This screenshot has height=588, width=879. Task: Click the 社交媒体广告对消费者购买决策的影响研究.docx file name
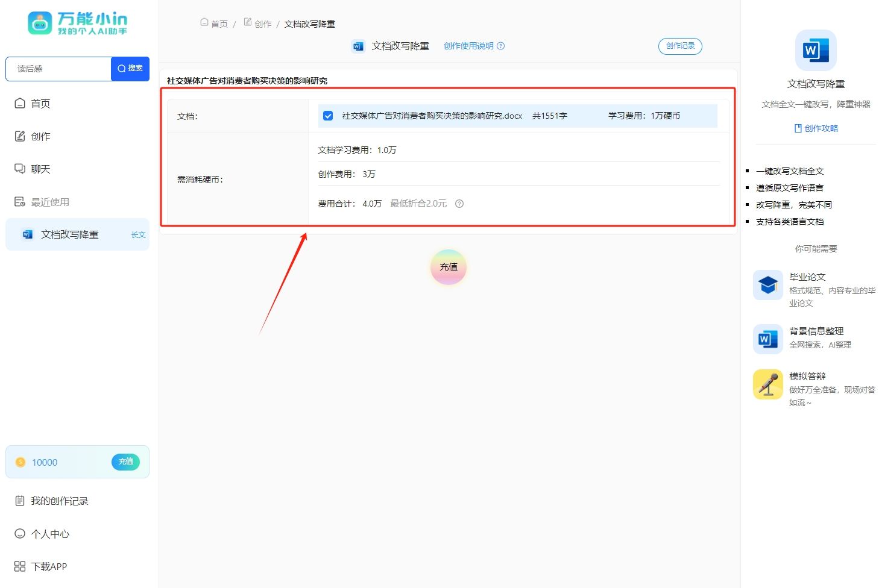pos(432,116)
